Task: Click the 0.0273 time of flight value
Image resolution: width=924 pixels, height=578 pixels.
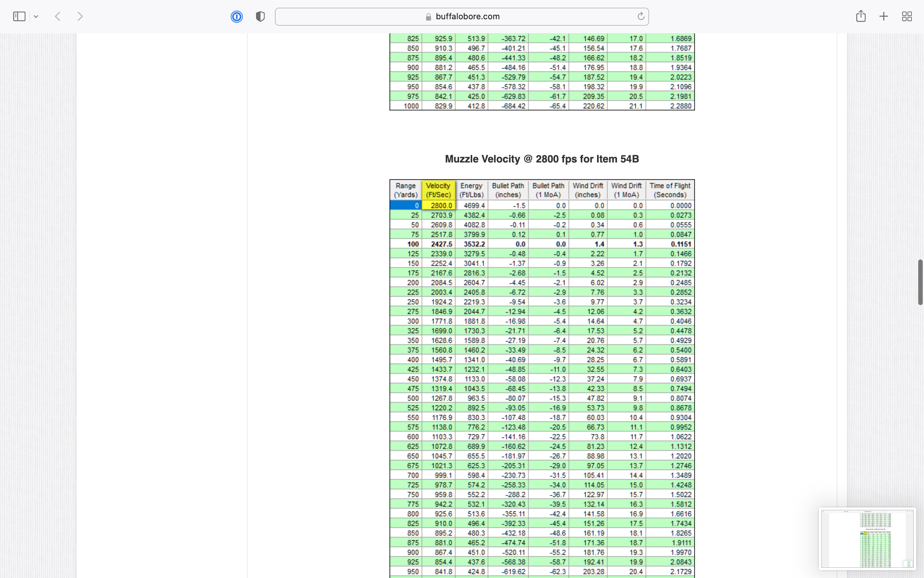Action: click(670, 215)
